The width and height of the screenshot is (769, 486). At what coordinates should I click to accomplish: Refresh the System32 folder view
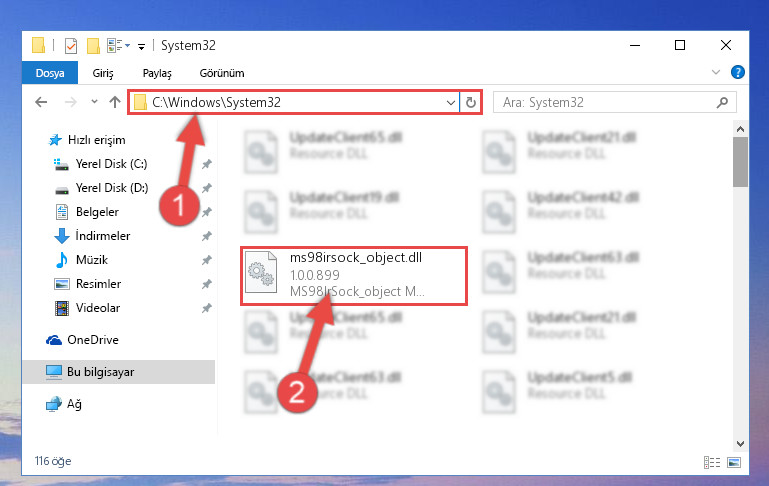click(x=471, y=102)
